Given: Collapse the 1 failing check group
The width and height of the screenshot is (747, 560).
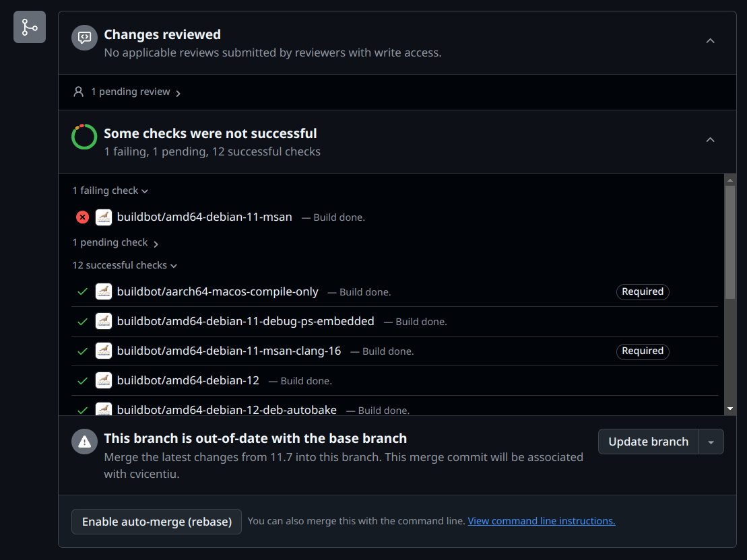Looking at the screenshot, I should click(110, 190).
